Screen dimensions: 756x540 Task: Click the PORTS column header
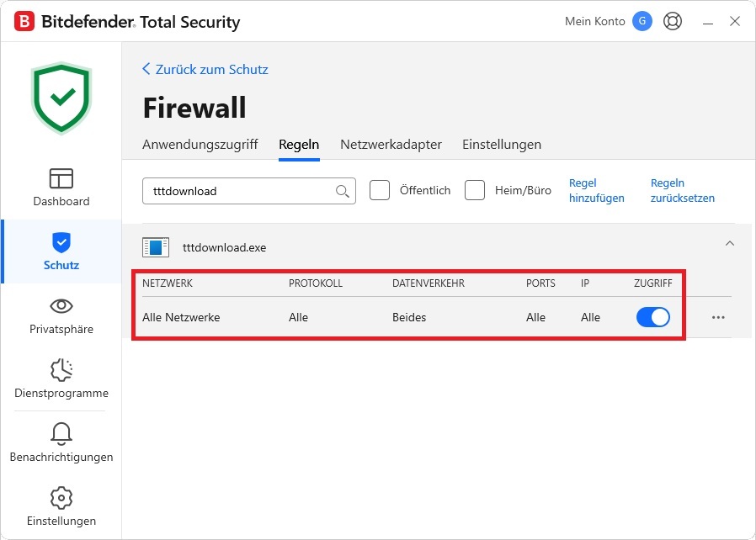coord(540,283)
